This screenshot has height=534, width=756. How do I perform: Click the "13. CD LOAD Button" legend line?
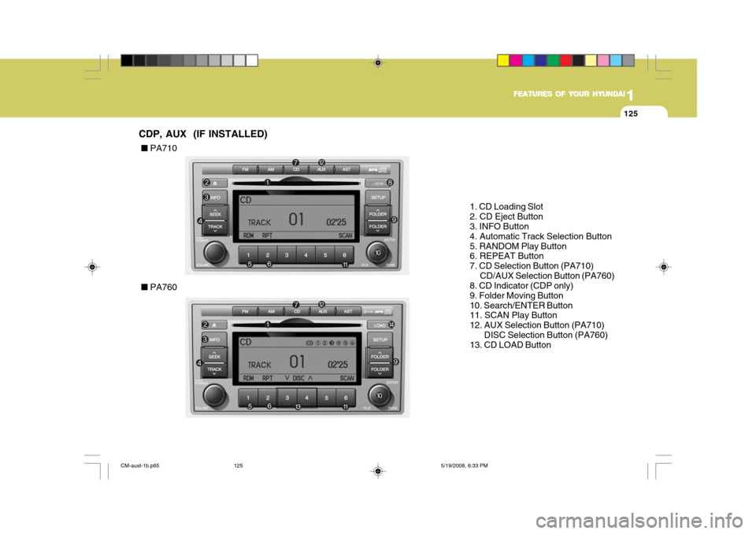point(510,345)
